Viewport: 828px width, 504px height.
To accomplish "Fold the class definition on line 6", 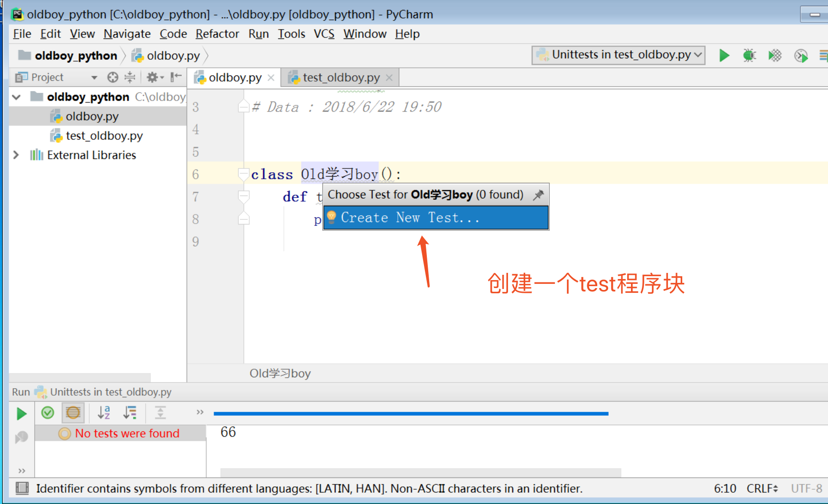I will (244, 174).
